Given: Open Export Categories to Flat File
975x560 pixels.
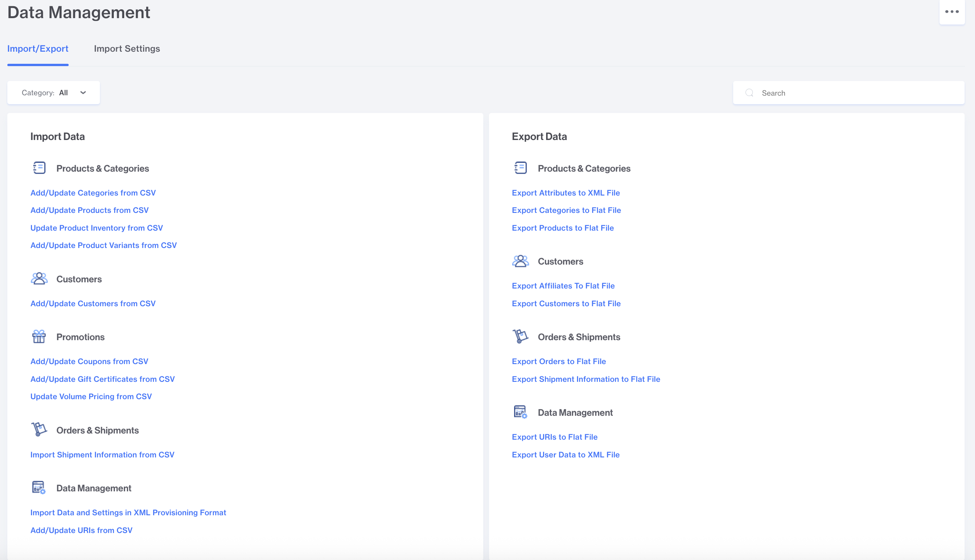Looking at the screenshot, I should click(567, 210).
